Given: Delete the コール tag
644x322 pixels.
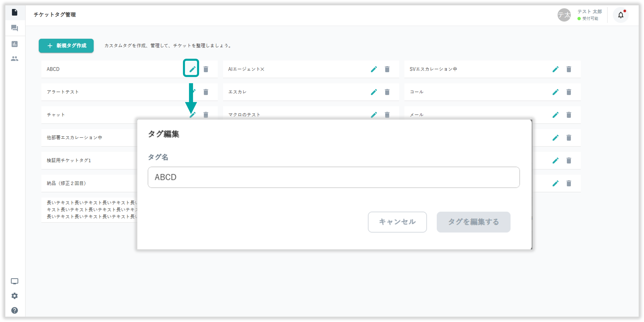Looking at the screenshot, I should point(569,92).
